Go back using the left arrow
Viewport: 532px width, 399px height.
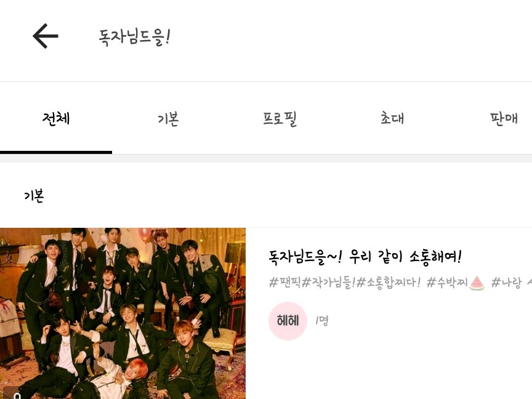pyautogui.click(x=46, y=36)
